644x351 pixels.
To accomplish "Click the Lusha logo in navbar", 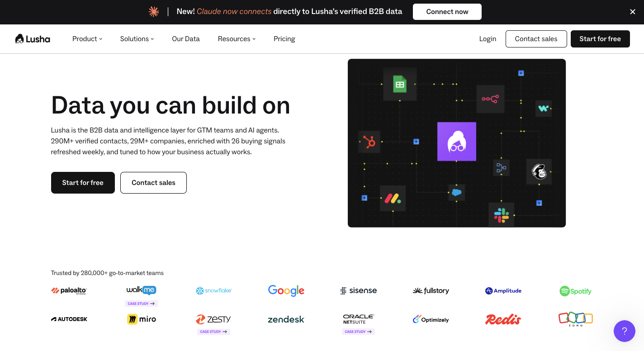I will [33, 39].
